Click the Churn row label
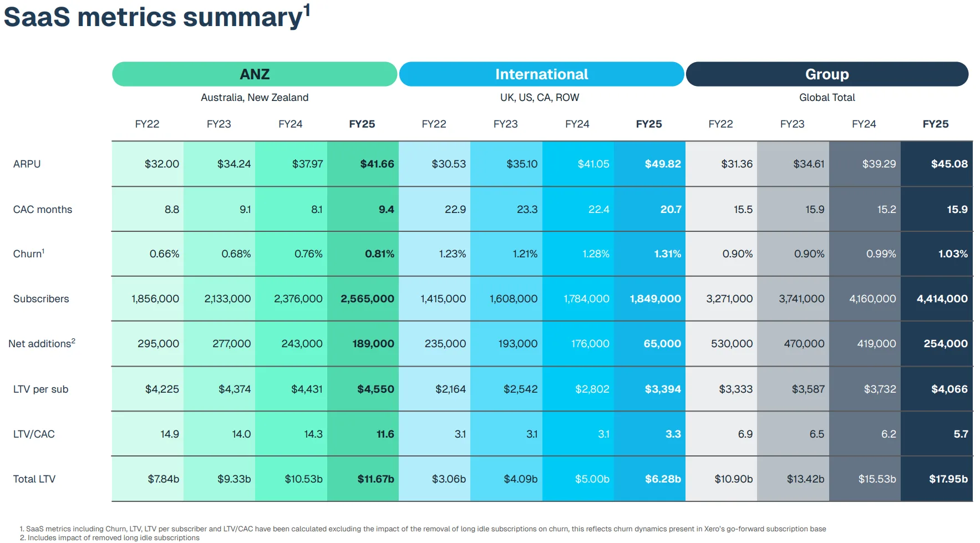980x543 pixels. point(28,254)
